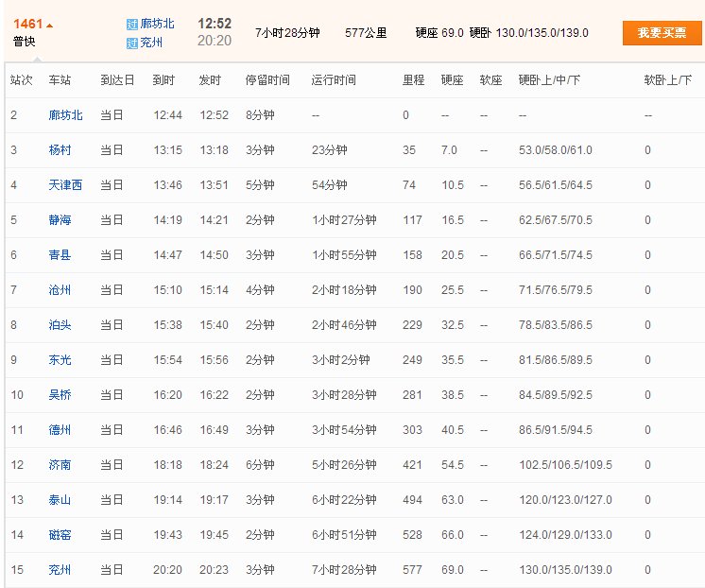Click the 过 icon beside 廊坊北 in header
Viewport: 705px width, 588px height.
tap(132, 25)
